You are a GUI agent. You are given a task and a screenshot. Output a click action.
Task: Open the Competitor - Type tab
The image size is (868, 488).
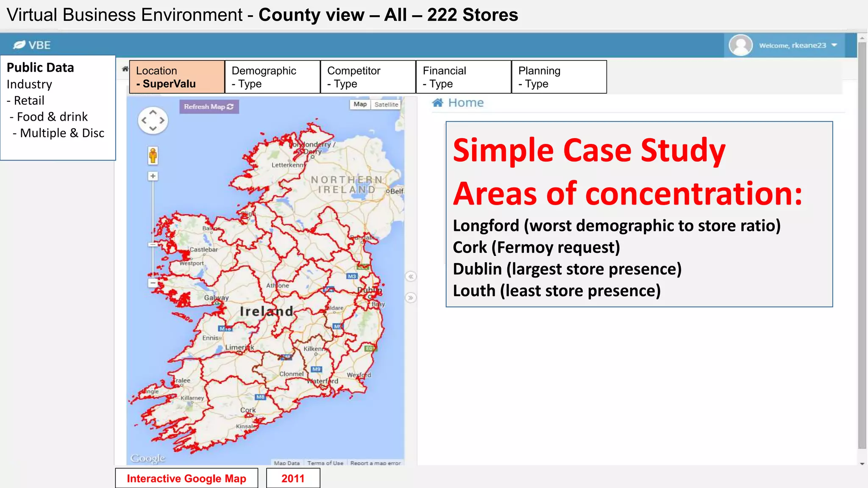[368, 77]
